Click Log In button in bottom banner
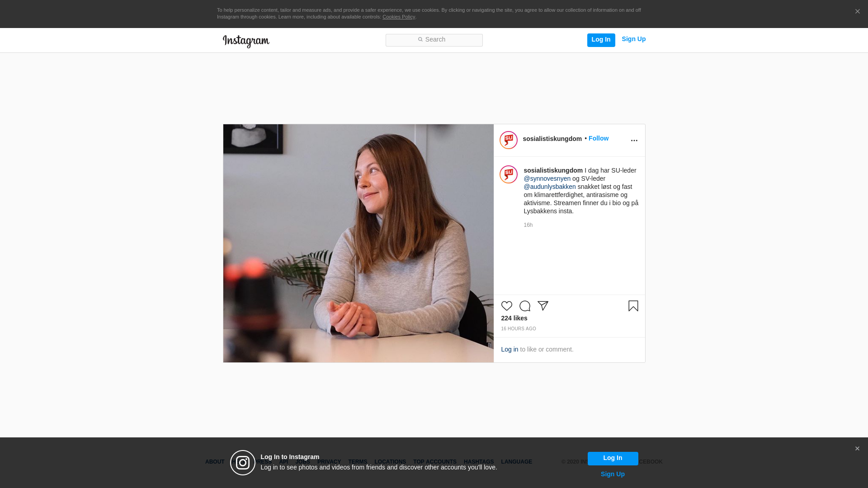868x488 pixels. click(613, 458)
